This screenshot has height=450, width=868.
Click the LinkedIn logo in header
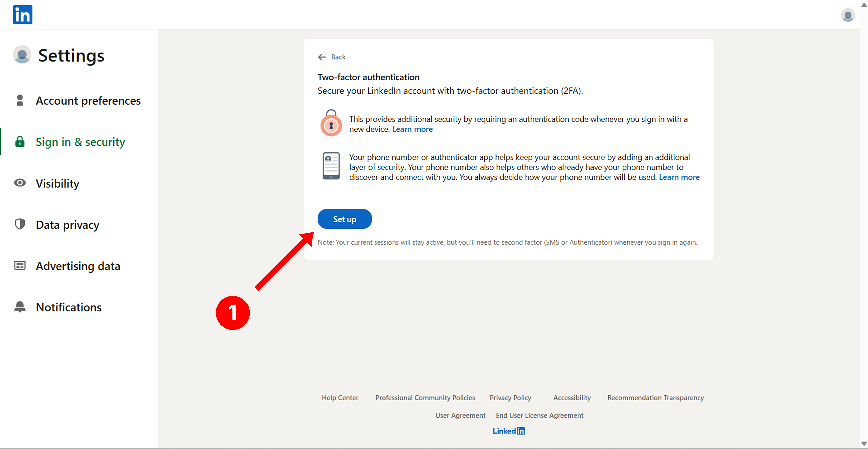23,15
